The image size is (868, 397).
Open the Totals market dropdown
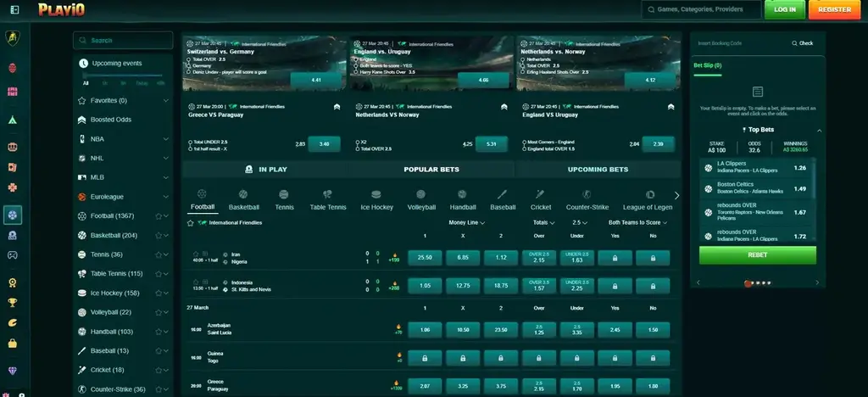click(x=543, y=222)
